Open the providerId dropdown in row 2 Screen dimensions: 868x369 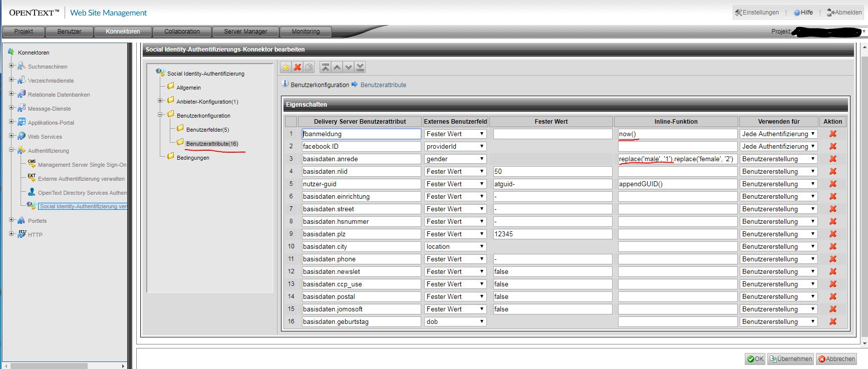(x=455, y=146)
